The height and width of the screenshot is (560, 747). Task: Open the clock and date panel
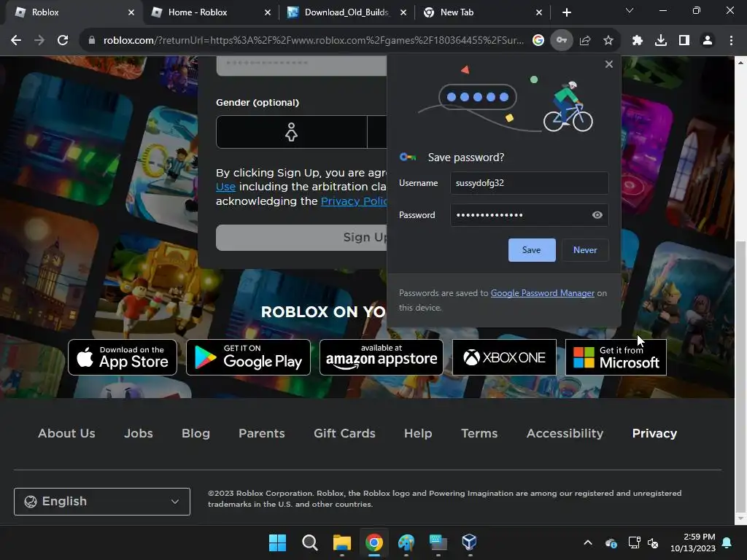[x=693, y=542]
